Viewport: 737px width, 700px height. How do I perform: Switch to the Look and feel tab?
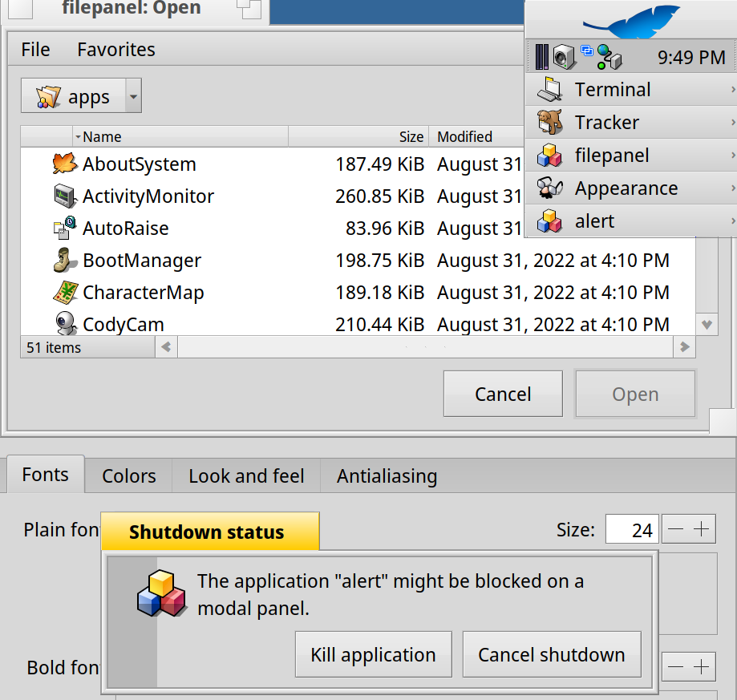pos(246,476)
